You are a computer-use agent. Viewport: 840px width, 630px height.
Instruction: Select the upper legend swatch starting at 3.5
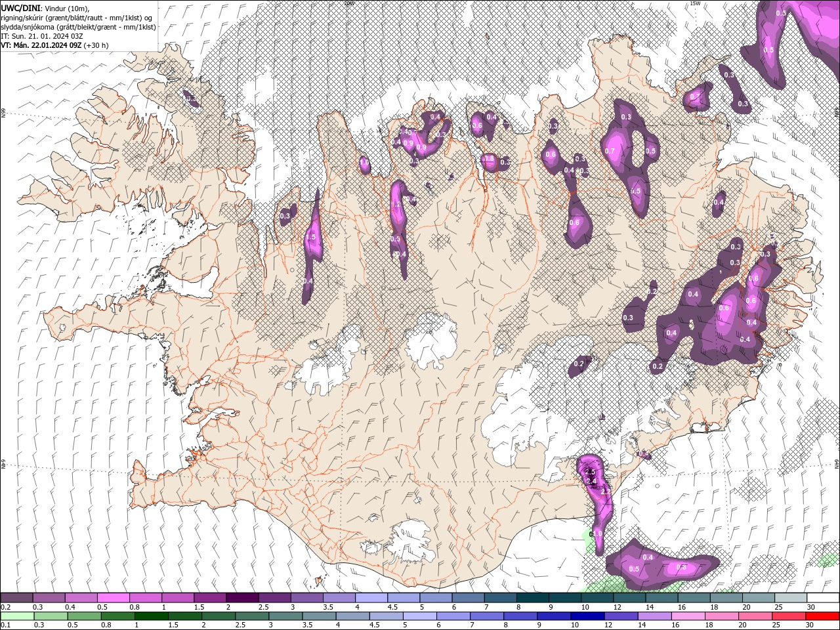coord(339,598)
